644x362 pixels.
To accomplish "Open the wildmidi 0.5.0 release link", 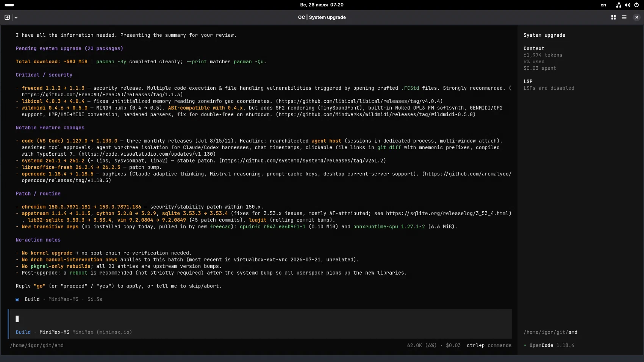I will point(375,114).
